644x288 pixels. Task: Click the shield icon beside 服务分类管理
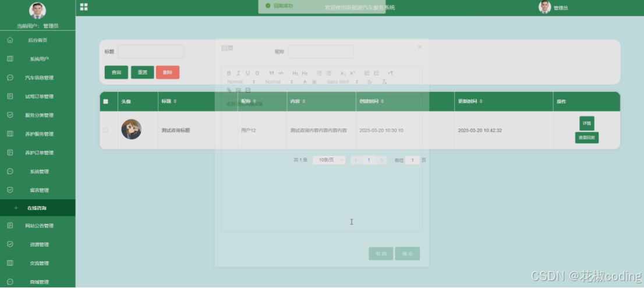[x=10, y=115]
